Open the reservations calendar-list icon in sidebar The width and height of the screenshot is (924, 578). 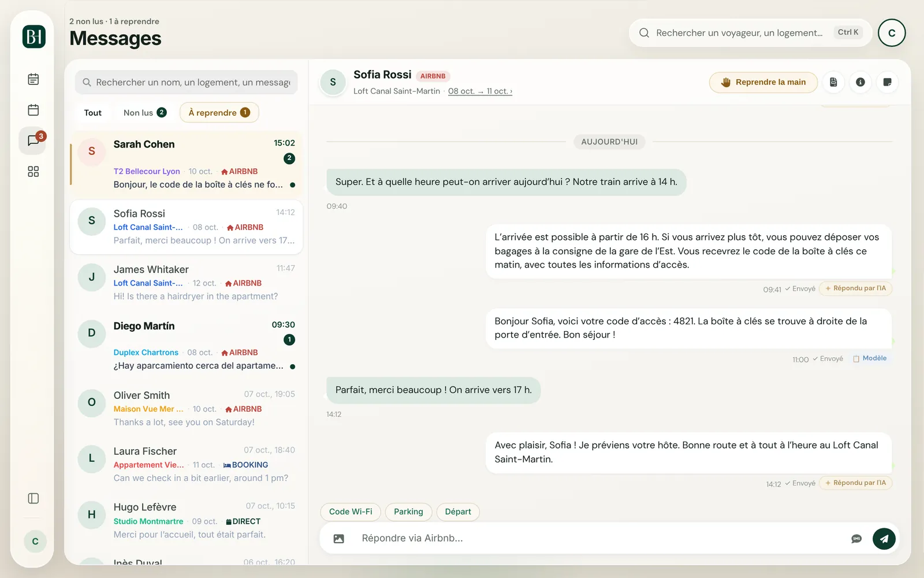(x=33, y=79)
